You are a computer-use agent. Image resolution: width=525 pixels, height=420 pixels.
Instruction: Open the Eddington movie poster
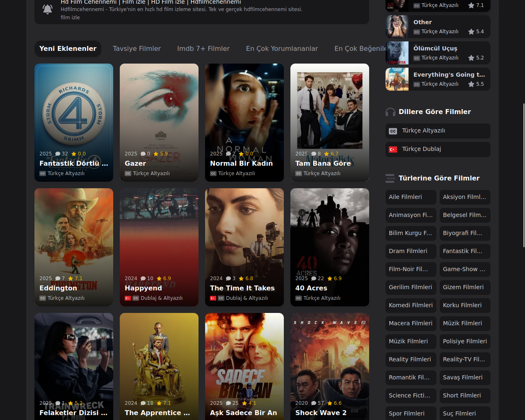(x=74, y=247)
